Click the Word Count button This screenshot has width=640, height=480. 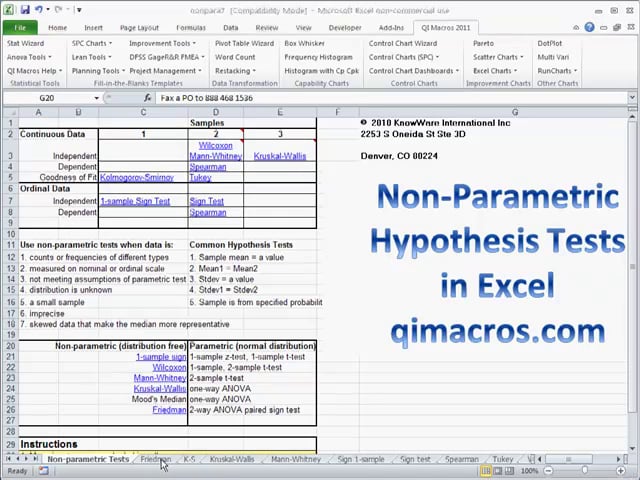coord(235,57)
